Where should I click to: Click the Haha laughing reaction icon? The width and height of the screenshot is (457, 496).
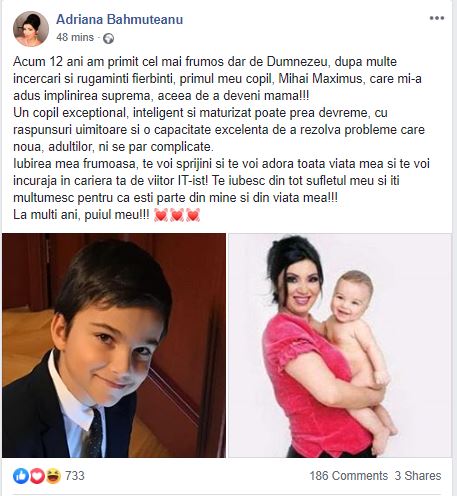point(53,476)
